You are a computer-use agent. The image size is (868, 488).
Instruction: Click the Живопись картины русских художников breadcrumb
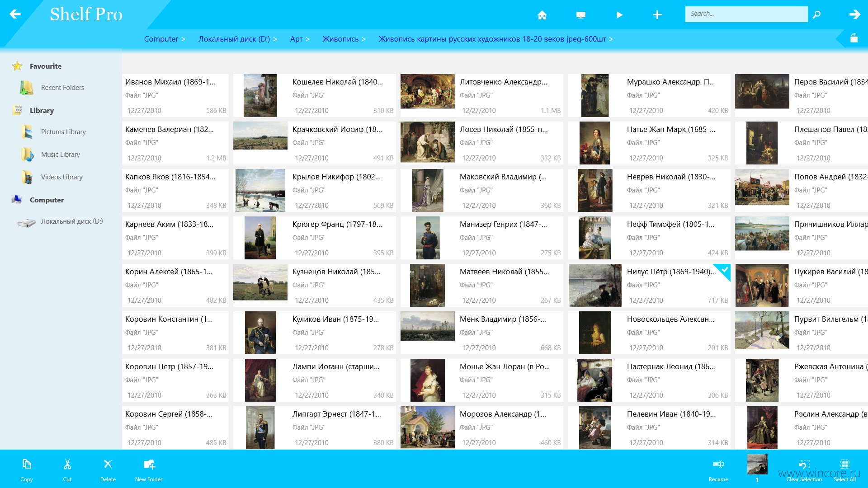pyautogui.click(x=492, y=39)
